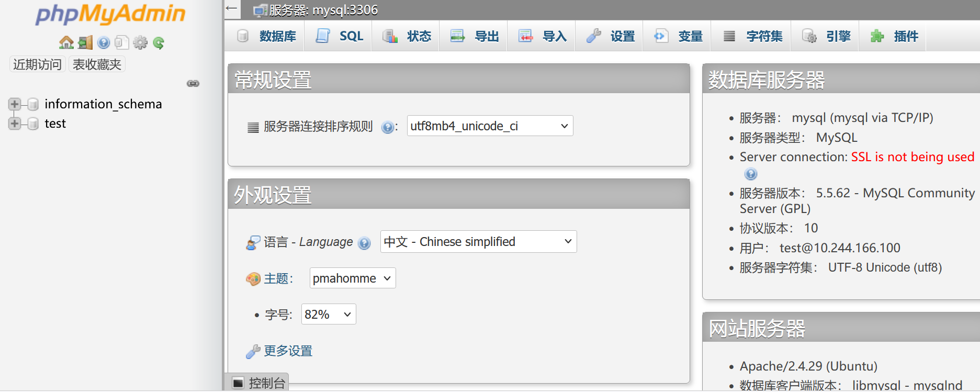Click the 'test@10.244.166.100' user text
980x392 pixels.
click(x=840, y=248)
